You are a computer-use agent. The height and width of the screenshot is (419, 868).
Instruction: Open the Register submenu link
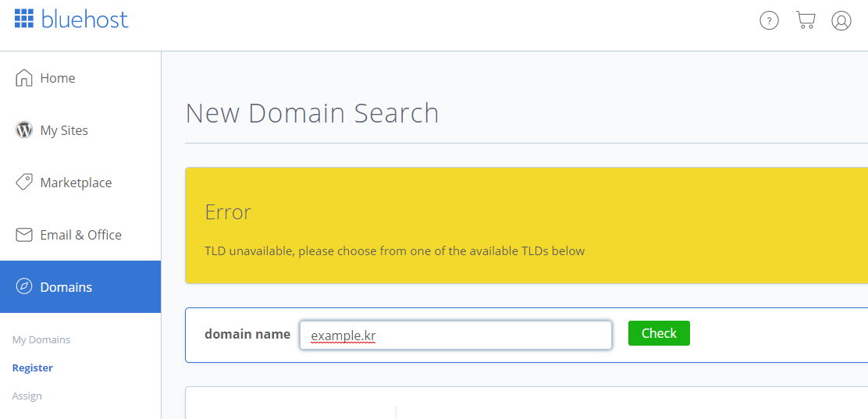coord(33,368)
